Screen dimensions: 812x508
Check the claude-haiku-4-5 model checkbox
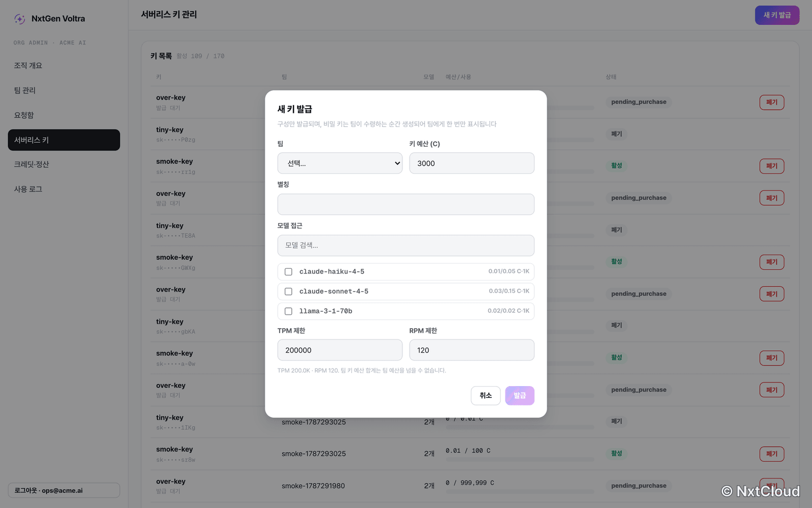point(288,272)
